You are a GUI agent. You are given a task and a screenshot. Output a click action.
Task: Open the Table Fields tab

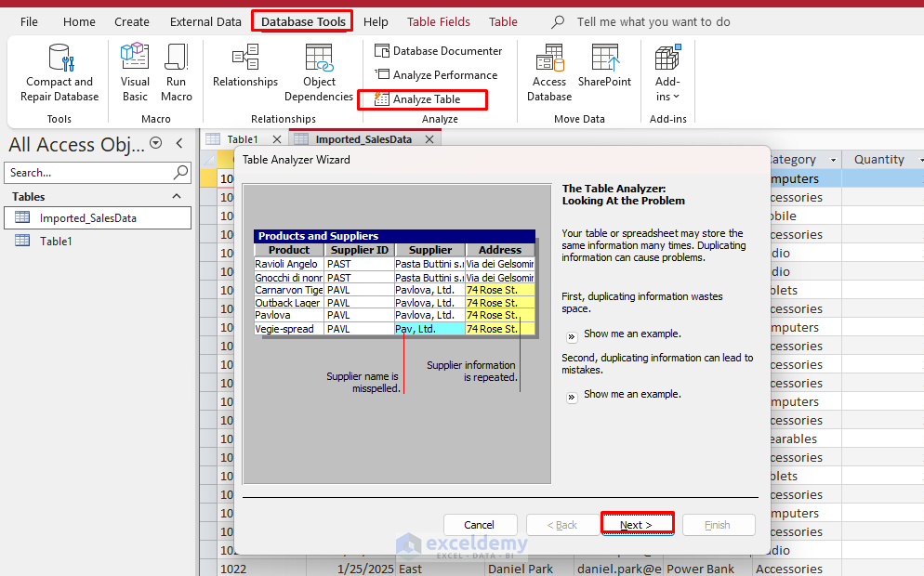click(x=439, y=21)
